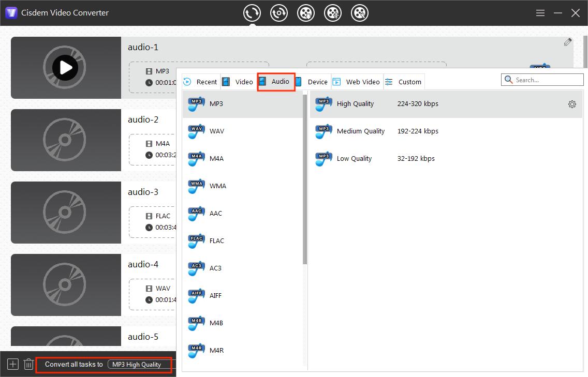Open the hamburger menu at top right
Image resolution: width=588 pixels, height=377 pixels.
click(540, 13)
